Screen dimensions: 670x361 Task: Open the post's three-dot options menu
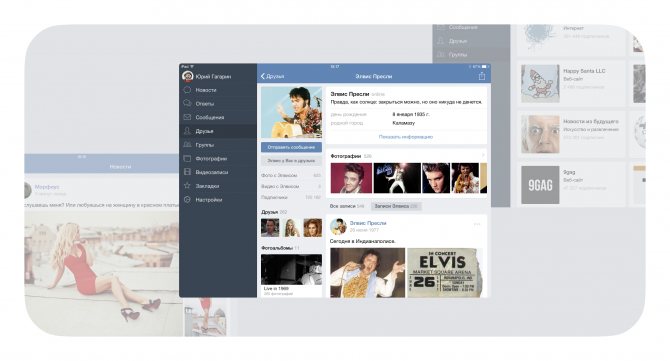pos(477,224)
